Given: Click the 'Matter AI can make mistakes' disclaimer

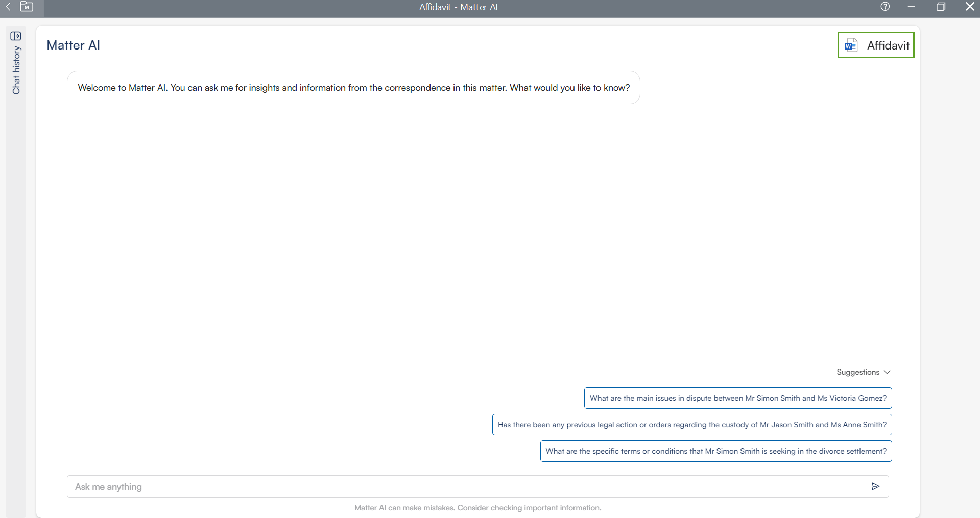Looking at the screenshot, I should pyautogui.click(x=477, y=508).
